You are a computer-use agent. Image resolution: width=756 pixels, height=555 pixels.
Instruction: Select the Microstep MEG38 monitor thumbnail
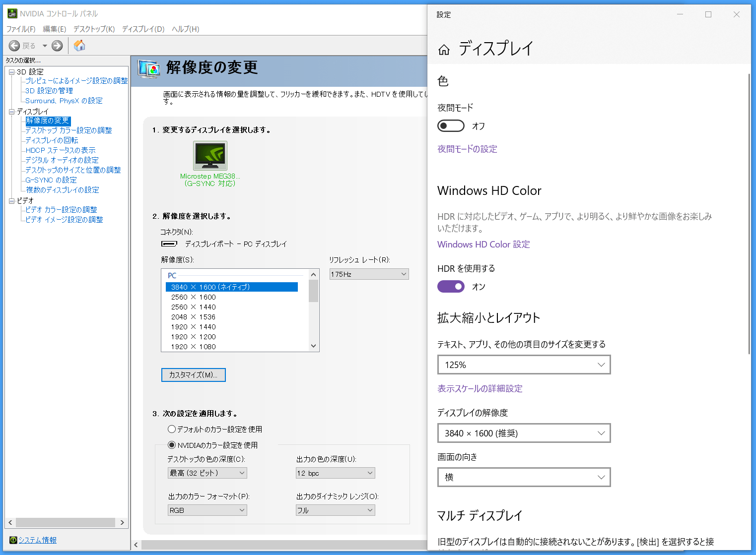tap(210, 156)
